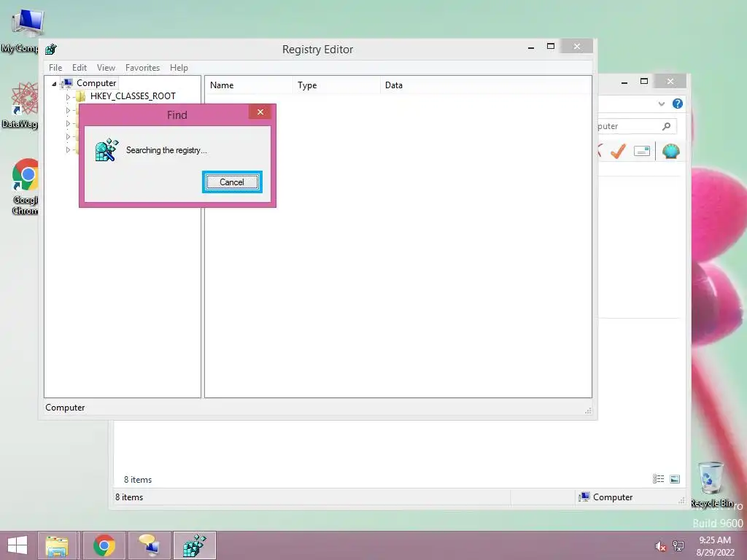747x560 pixels.
Task: Open the Help menu in Registry Editor
Action: tap(179, 68)
